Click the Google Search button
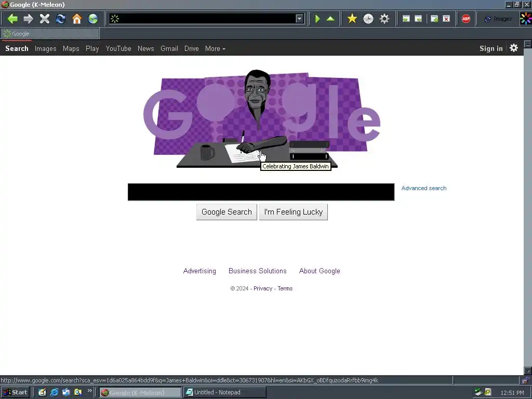Screen dimensions: 532x399 [x=227, y=212]
